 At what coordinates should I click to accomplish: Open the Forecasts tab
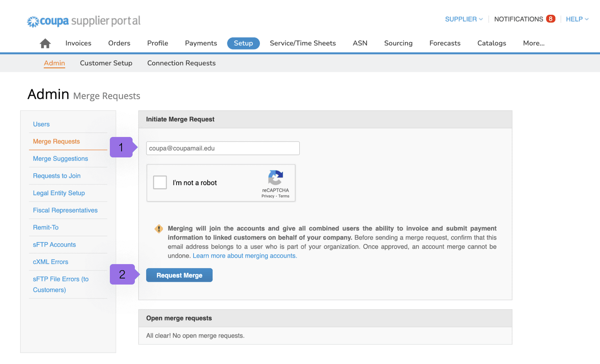pos(445,43)
